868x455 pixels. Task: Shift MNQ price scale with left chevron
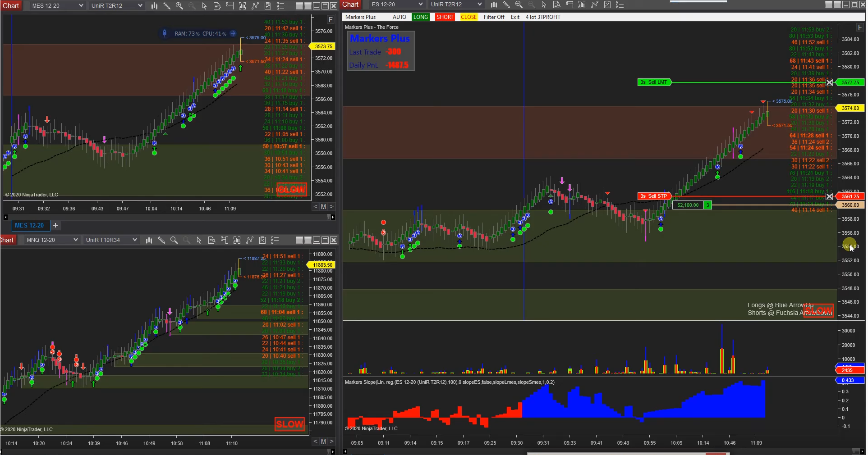(315, 441)
